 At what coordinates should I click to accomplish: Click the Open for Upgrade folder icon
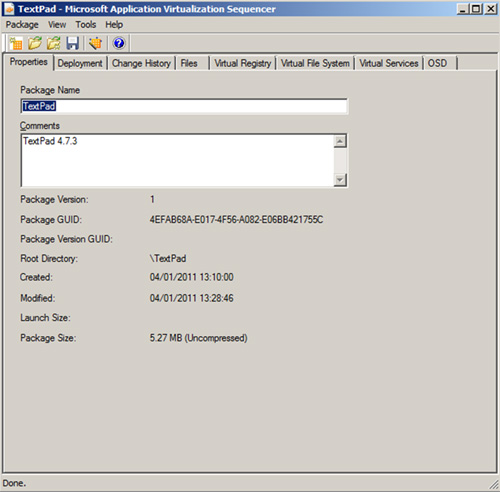tap(54, 43)
